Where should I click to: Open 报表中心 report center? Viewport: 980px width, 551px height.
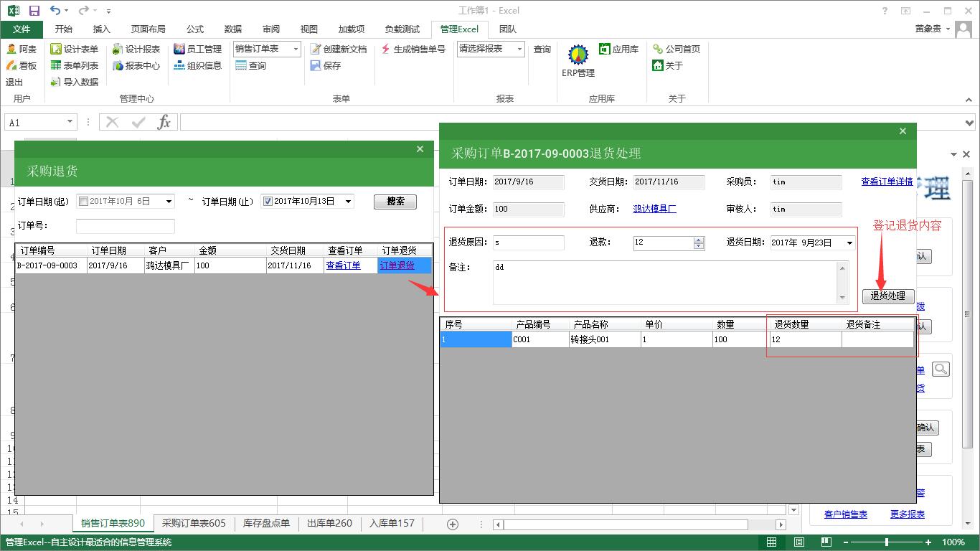136,65
